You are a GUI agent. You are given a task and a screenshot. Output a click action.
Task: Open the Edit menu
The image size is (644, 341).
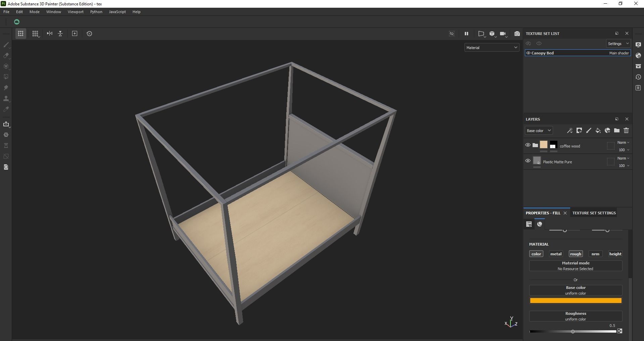pyautogui.click(x=19, y=12)
